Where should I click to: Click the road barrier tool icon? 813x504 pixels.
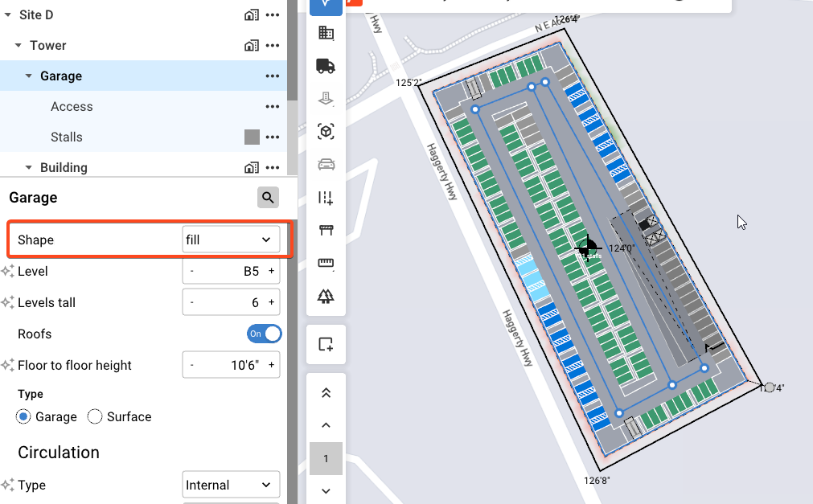tap(326, 231)
